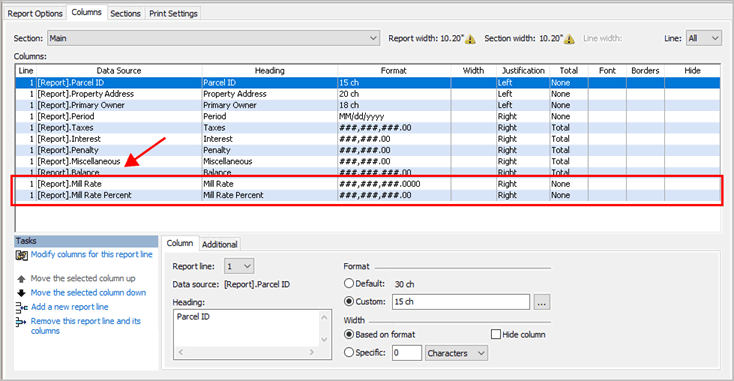Choose the Based on format width option
Viewport: 734px width, 381px height.
click(349, 334)
